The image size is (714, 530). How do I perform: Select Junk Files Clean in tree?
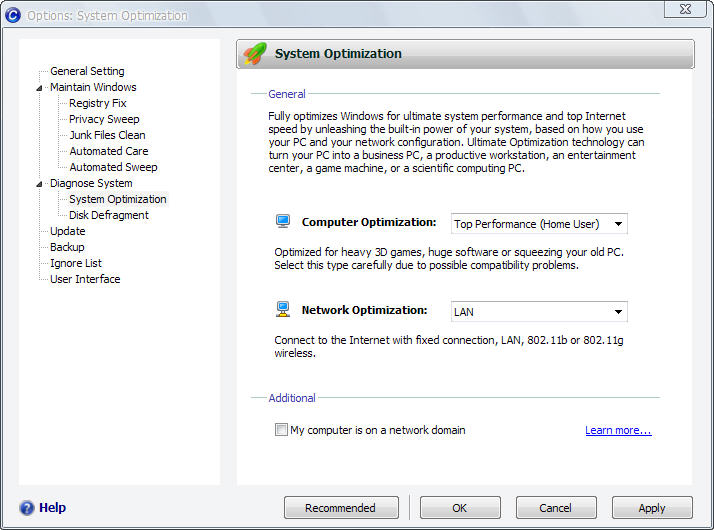click(107, 135)
